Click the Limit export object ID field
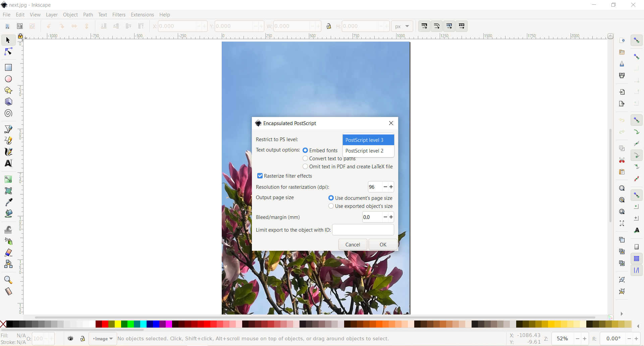 click(x=363, y=230)
